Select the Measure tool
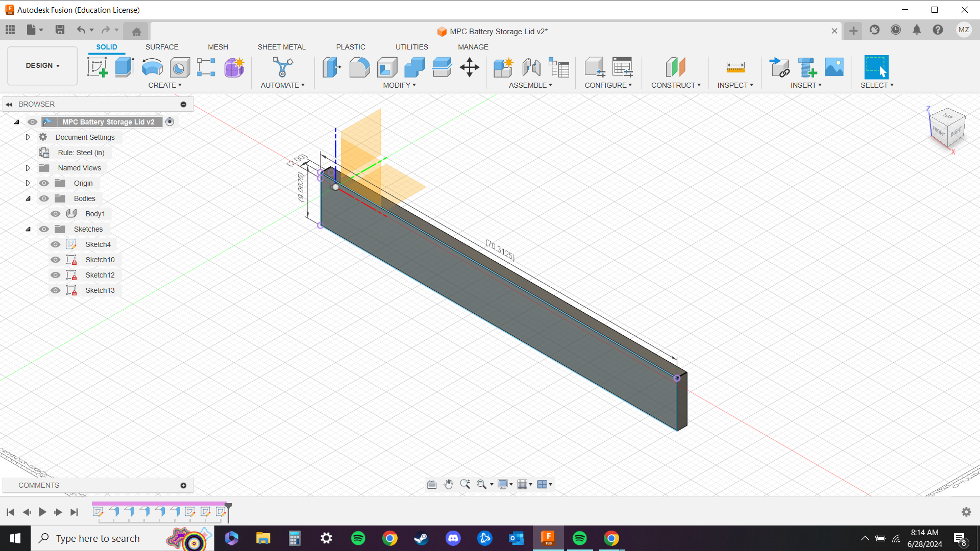This screenshot has width=980, height=551. pos(736,67)
